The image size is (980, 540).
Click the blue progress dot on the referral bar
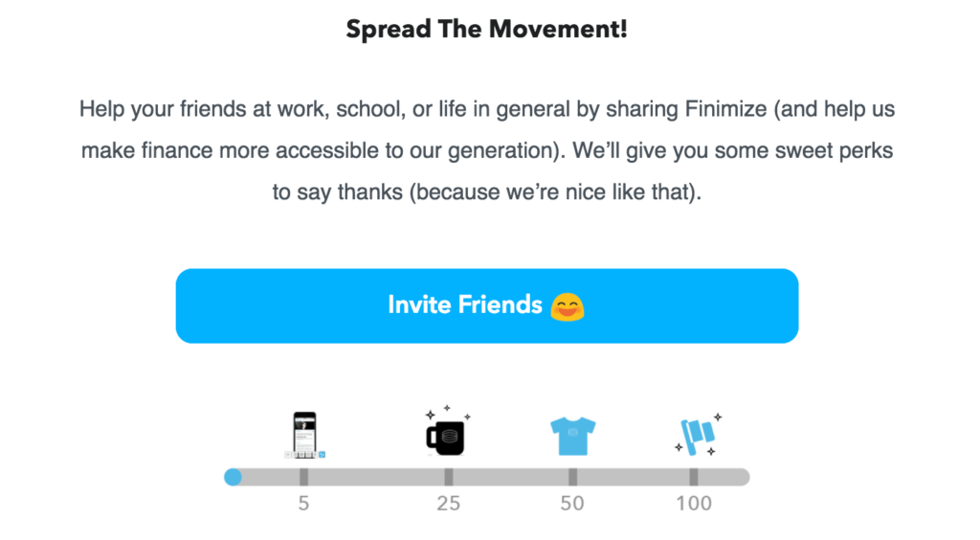click(x=233, y=477)
